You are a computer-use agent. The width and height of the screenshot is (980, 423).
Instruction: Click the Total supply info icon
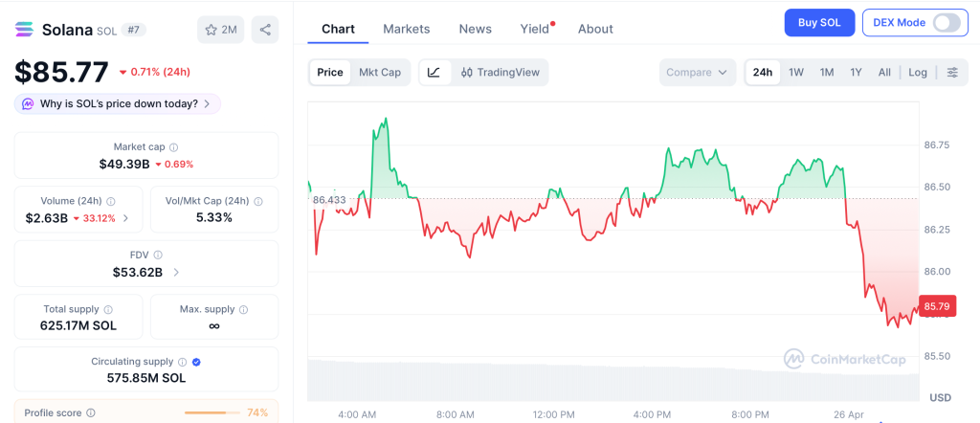[x=108, y=310]
